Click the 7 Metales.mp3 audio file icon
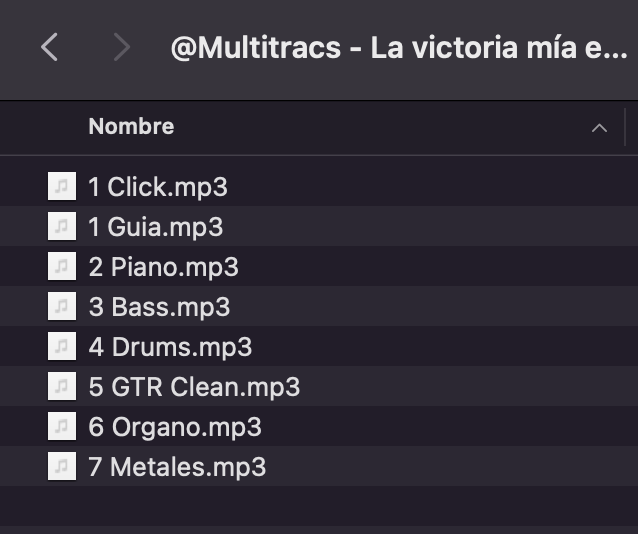Viewport: 638px width, 534px height. click(62, 467)
